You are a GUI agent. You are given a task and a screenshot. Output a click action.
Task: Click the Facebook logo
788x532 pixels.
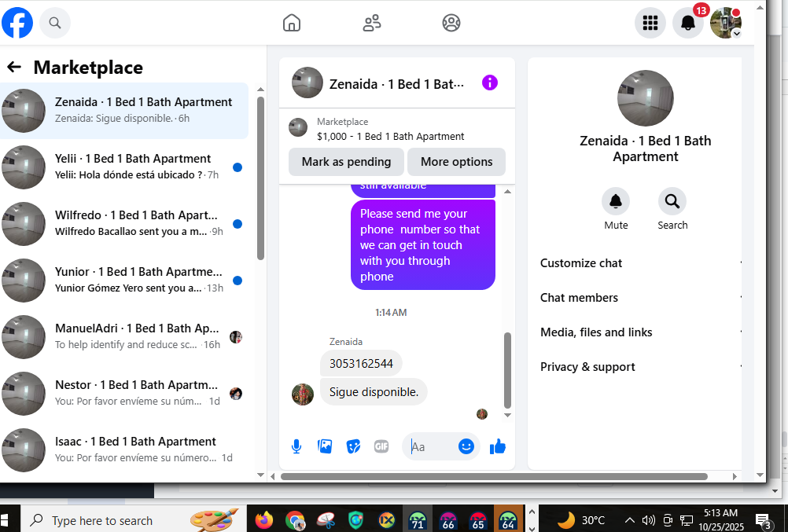click(x=17, y=23)
